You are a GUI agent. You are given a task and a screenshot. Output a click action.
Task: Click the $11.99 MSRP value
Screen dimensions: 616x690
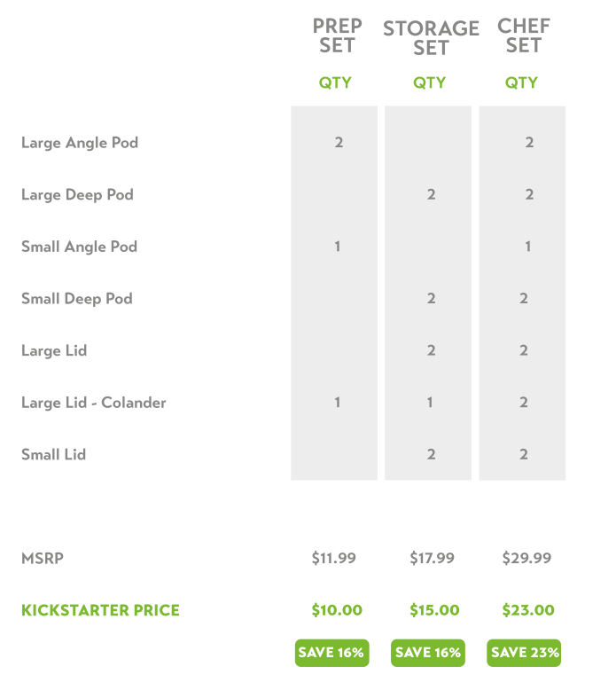pos(334,559)
